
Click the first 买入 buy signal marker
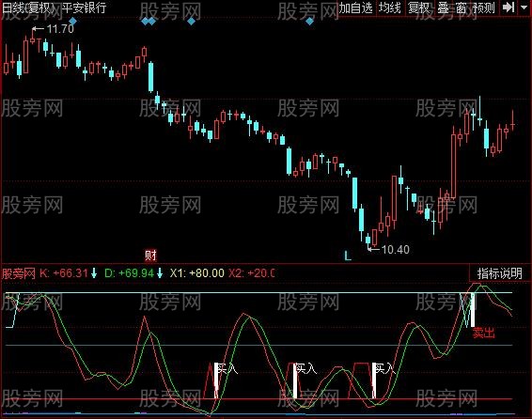[x=227, y=368]
